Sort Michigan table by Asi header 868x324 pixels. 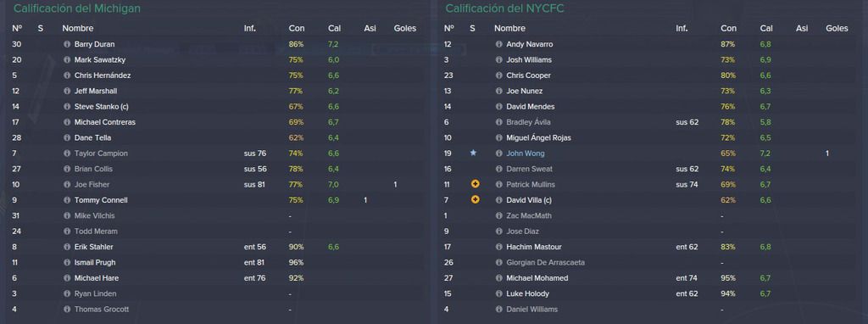tap(370, 28)
